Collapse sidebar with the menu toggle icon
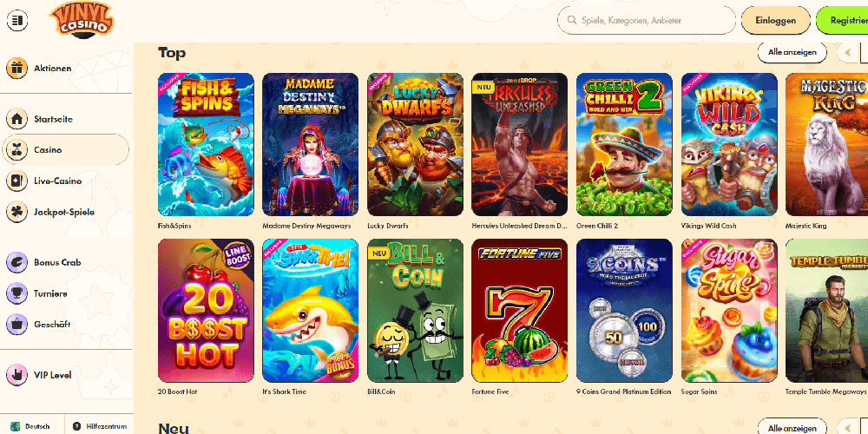The image size is (868, 434). click(17, 21)
